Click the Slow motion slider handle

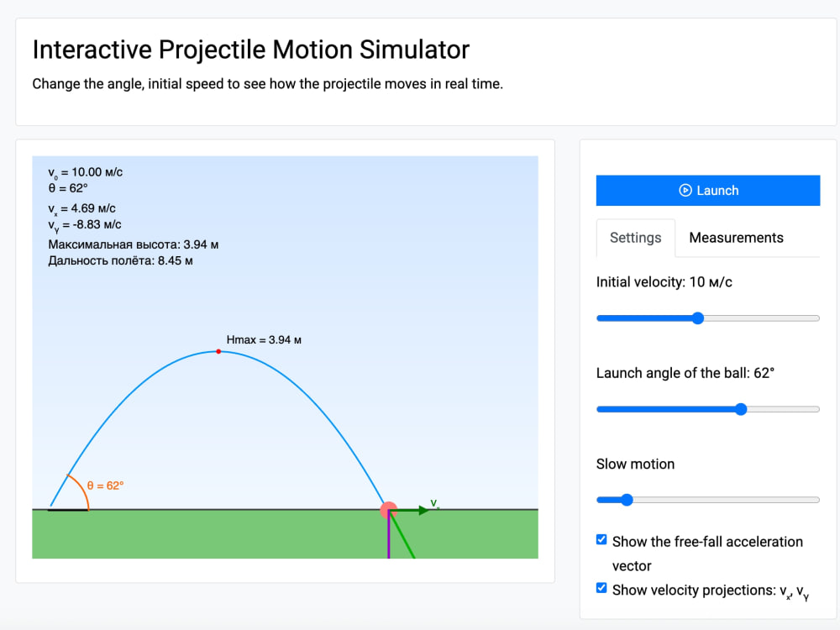click(x=627, y=500)
